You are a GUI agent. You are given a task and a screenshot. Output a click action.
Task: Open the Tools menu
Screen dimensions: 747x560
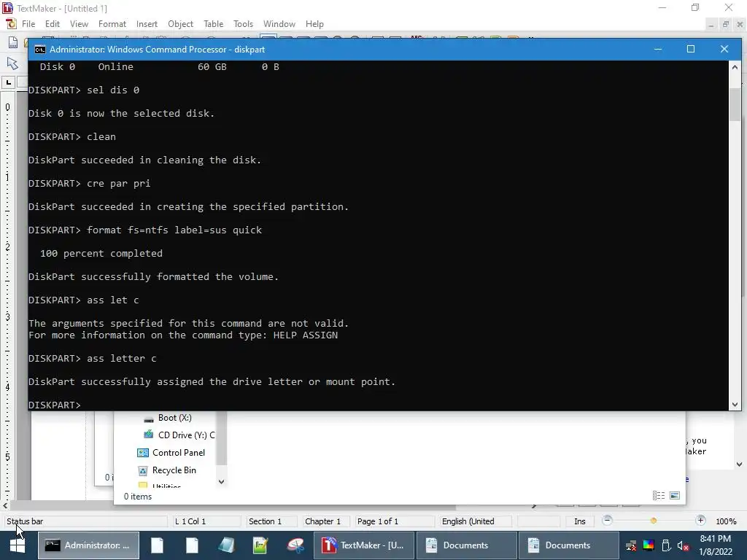point(243,24)
